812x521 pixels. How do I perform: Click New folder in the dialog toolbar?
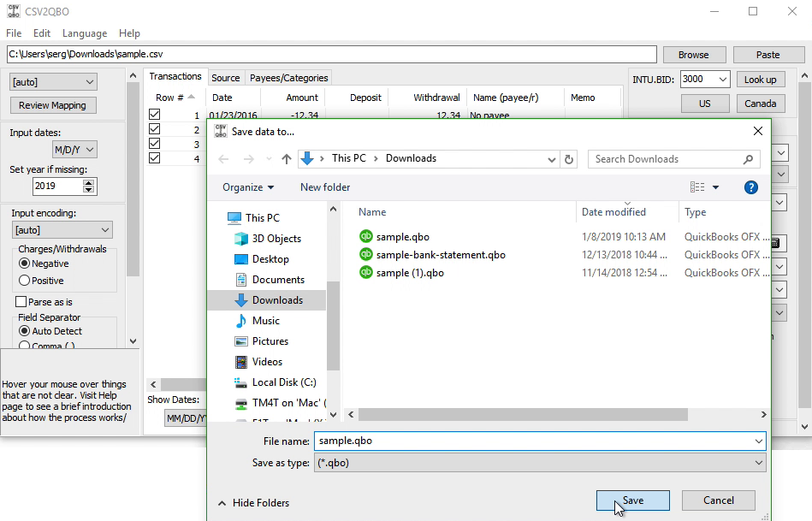[325, 187]
